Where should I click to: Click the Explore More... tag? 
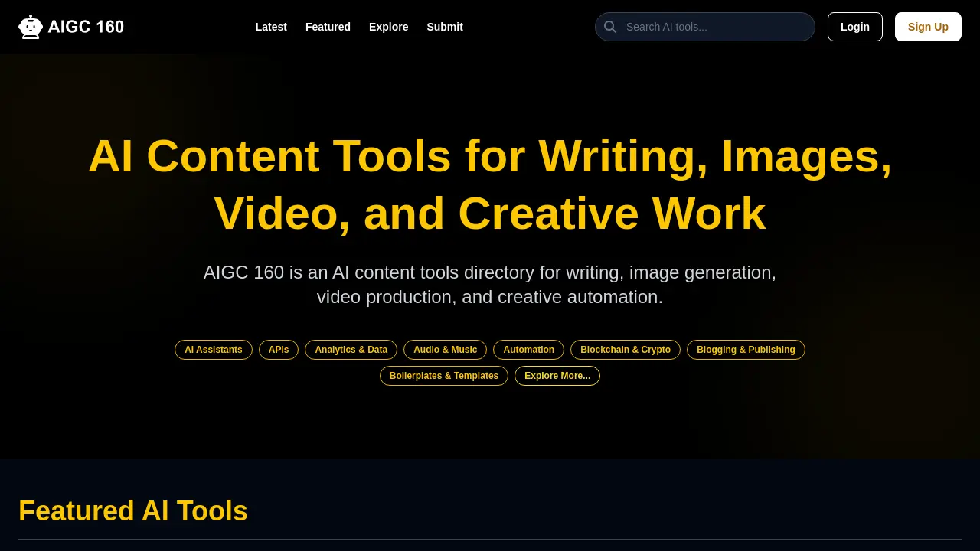[x=557, y=376]
